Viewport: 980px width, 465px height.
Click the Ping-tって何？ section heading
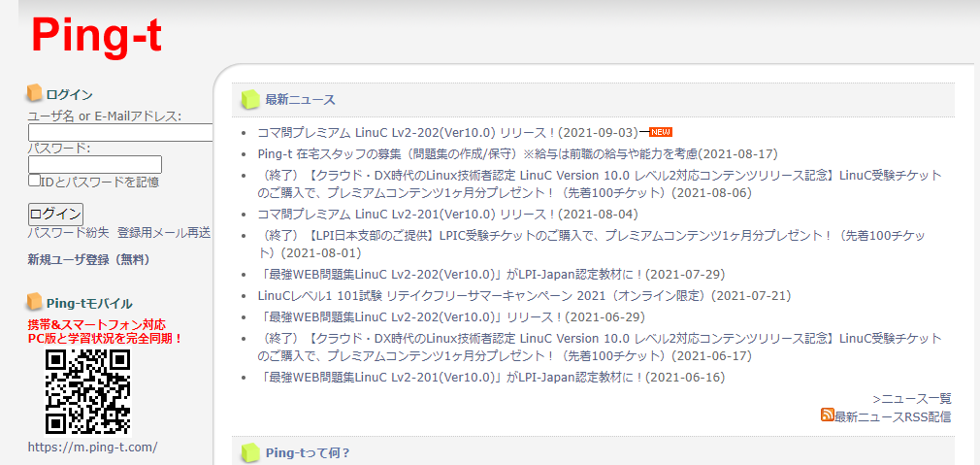click(308, 453)
